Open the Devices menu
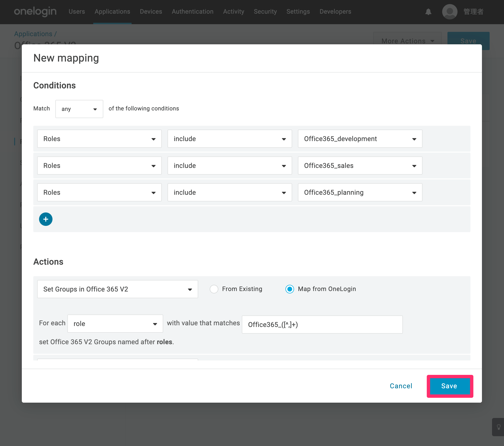The width and height of the screenshot is (504, 446). (x=151, y=11)
